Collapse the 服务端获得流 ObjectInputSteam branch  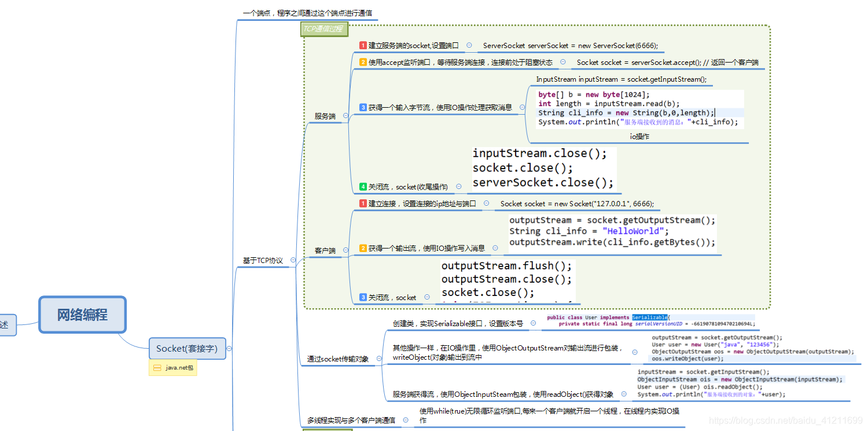624,394
